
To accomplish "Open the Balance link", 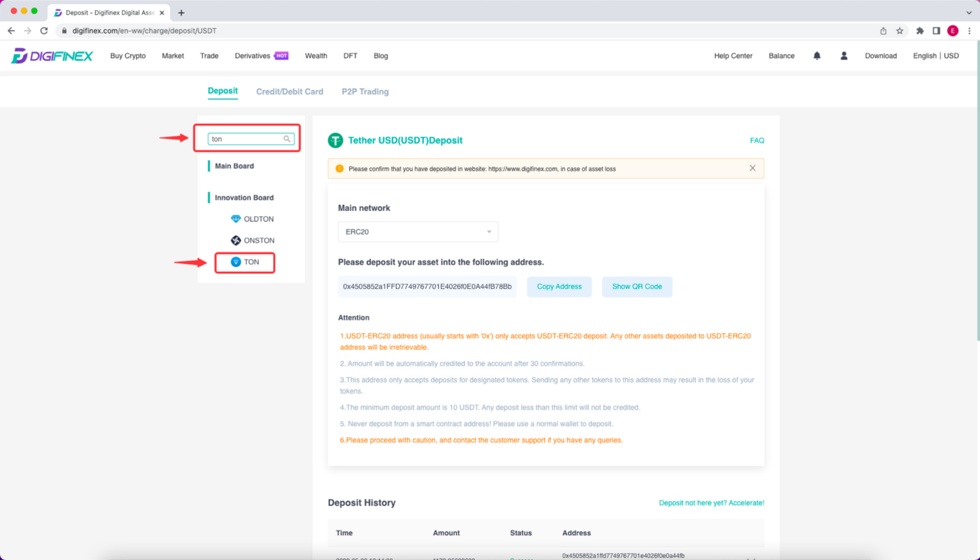I will coord(781,56).
